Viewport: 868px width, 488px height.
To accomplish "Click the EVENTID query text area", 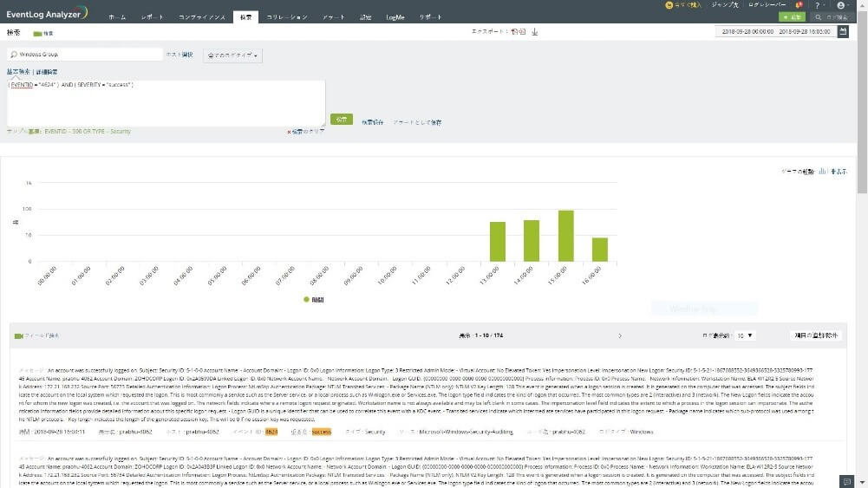I will coord(166,103).
